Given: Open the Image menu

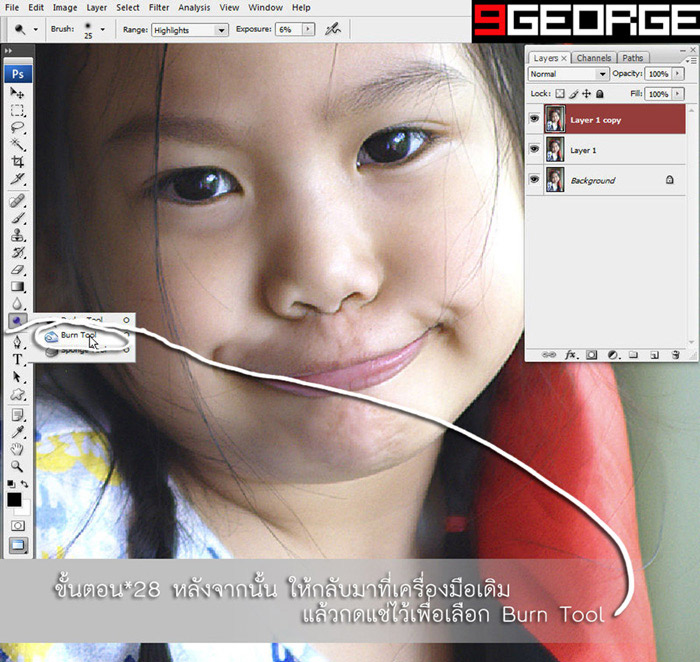Looking at the screenshot, I should [65, 8].
